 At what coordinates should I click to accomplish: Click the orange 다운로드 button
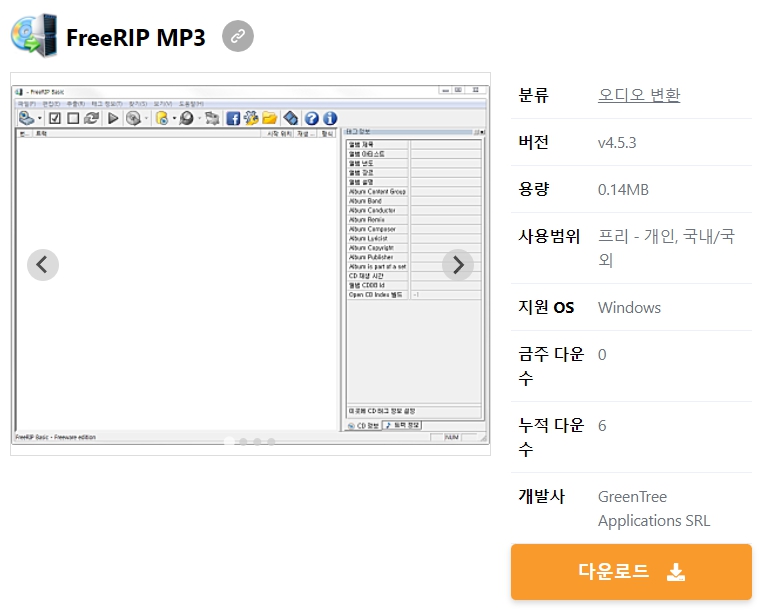coord(631,572)
